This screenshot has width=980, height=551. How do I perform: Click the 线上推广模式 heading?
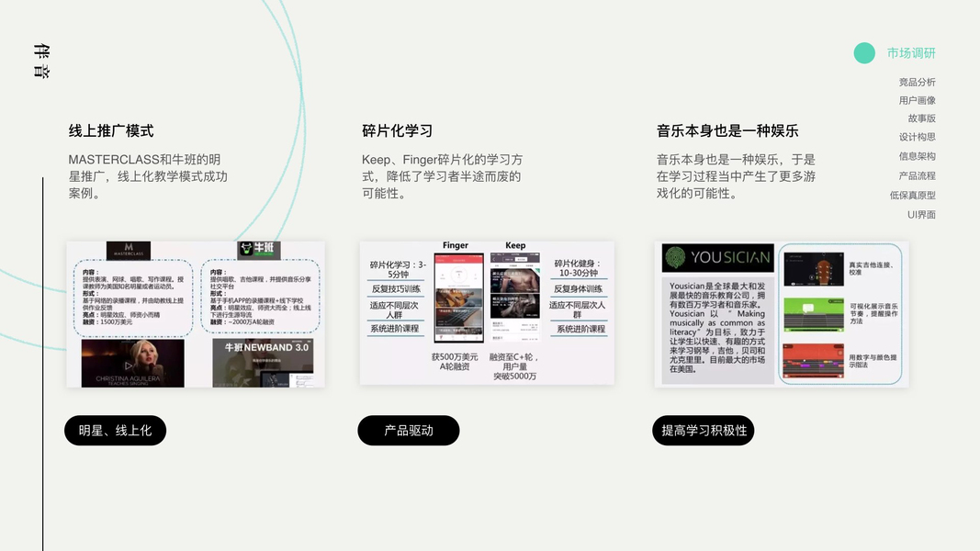tap(111, 130)
